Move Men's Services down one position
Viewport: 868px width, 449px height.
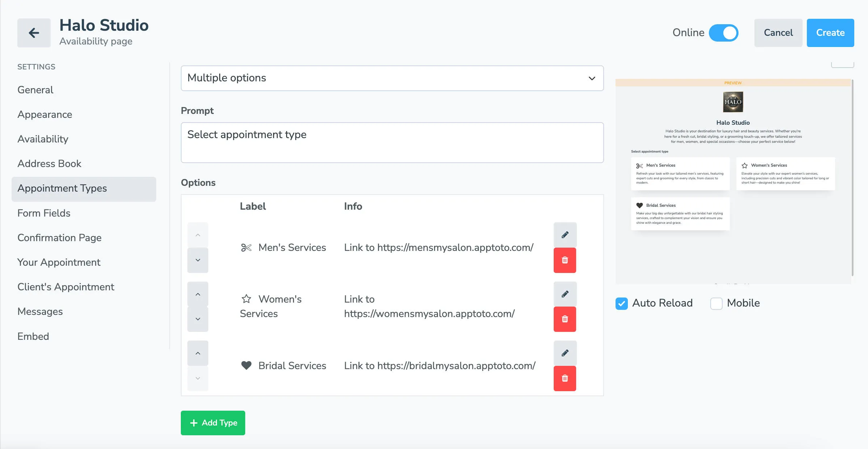tap(197, 260)
